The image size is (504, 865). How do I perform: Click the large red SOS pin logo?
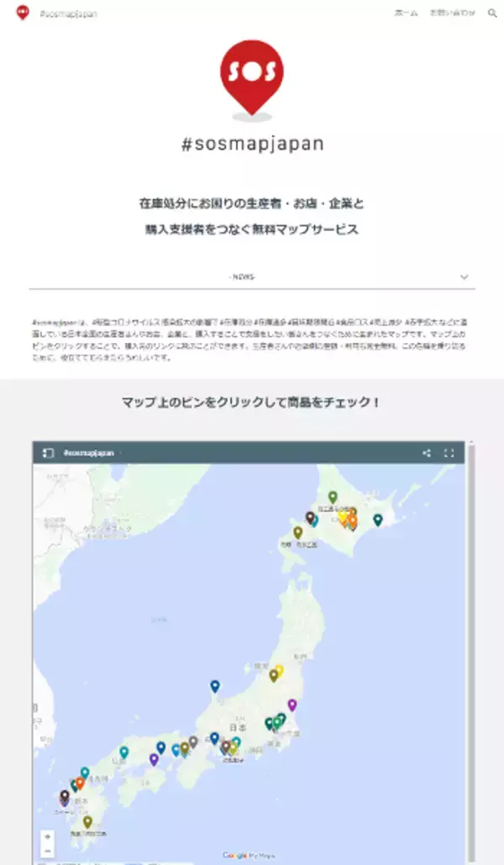(x=252, y=81)
